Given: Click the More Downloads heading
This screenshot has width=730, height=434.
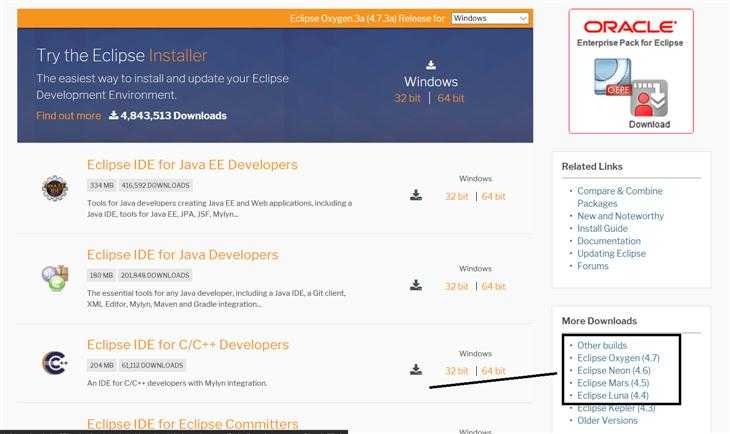Looking at the screenshot, I should pyautogui.click(x=599, y=321).
